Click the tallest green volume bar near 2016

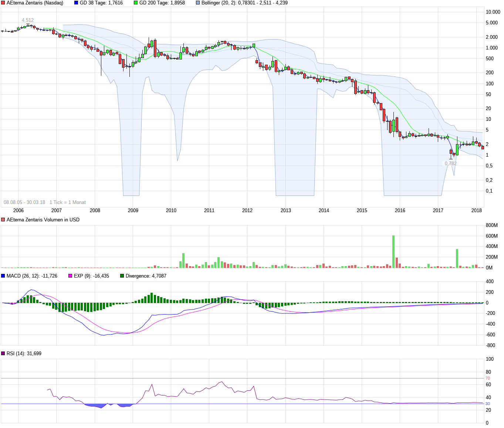pyautogui.click(x=393, y=252)
